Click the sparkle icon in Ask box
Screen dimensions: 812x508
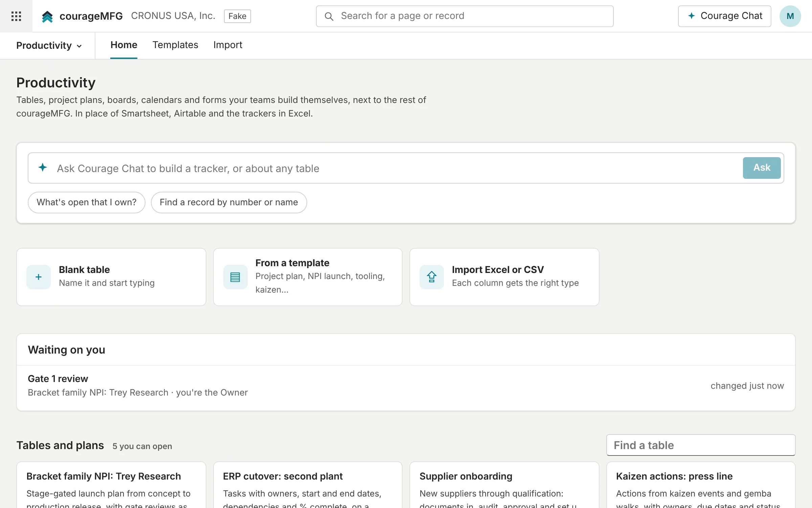pos(43,167)
